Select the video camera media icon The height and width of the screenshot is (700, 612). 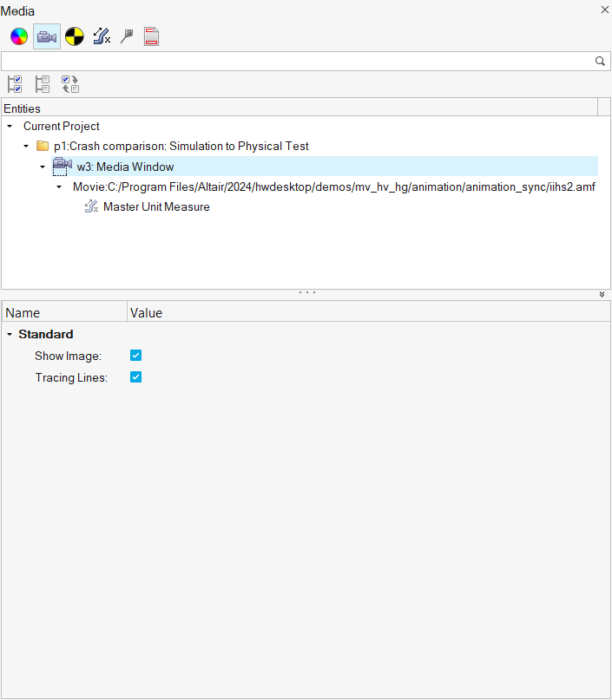(x=47, y=36)
